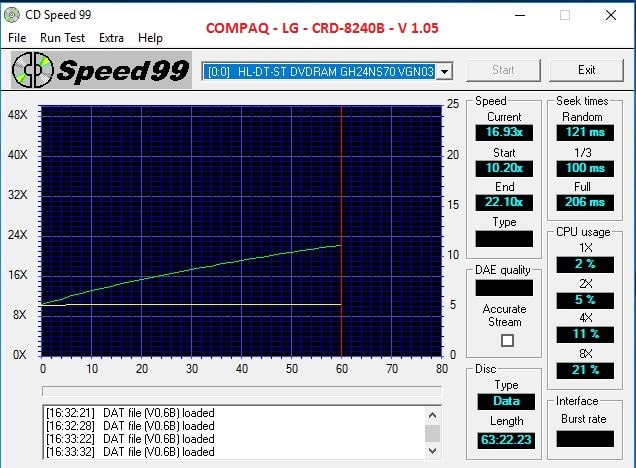
Task: Click the Start button
Action: (x=503, y=70)
